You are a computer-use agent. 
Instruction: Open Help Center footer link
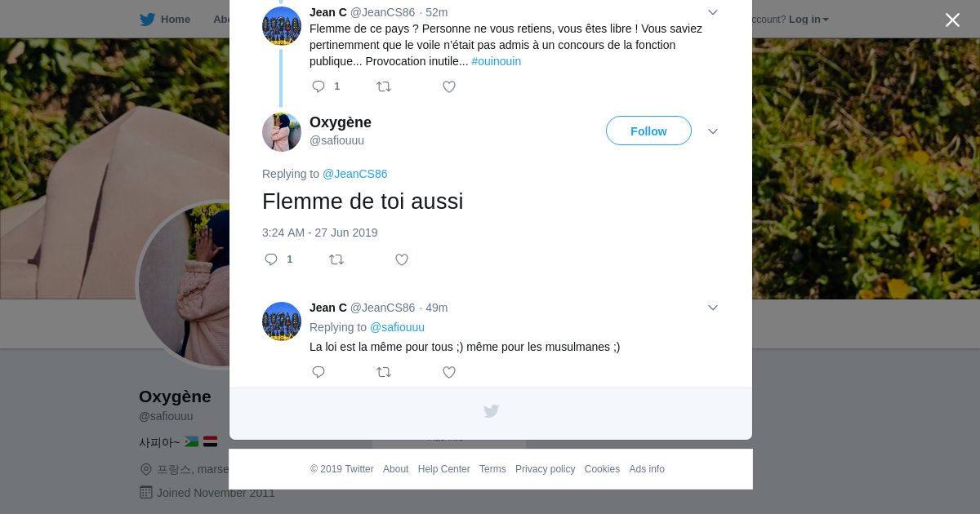tap(443, 469)
